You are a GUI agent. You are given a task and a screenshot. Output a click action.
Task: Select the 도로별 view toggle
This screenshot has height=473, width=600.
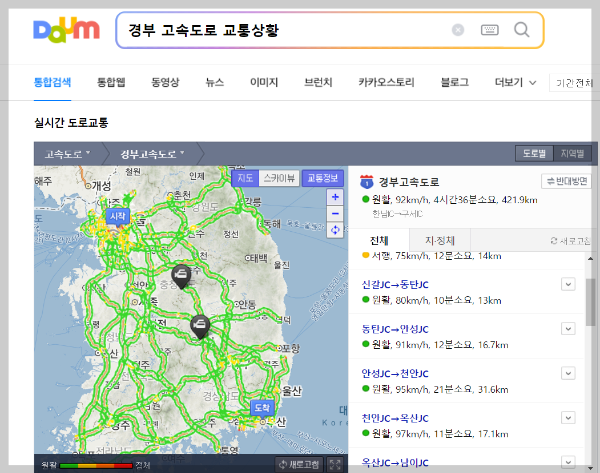pos(534,153)
